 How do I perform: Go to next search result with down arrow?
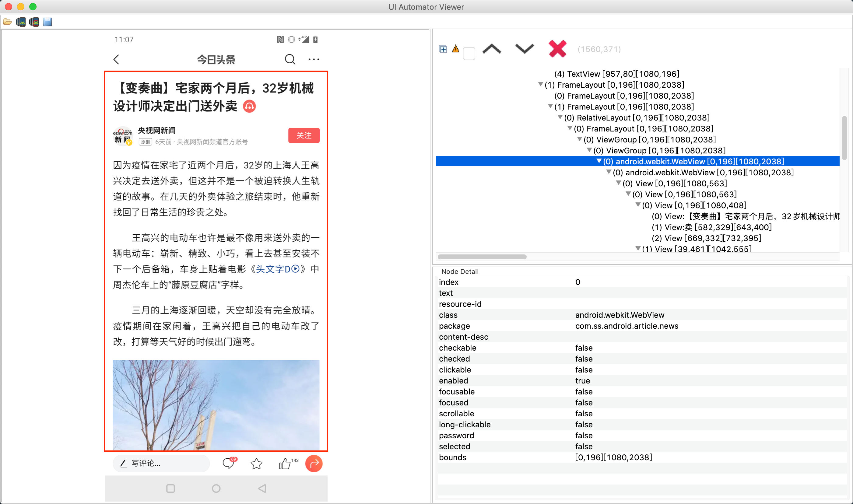click(x=524, y=49)
